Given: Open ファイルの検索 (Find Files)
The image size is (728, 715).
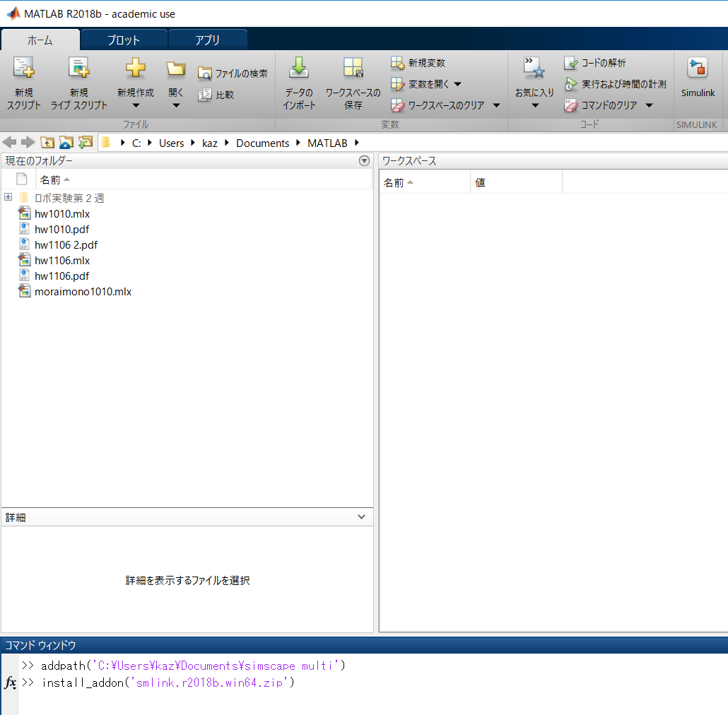Looking at the screenshot, I should pos(233,73).
